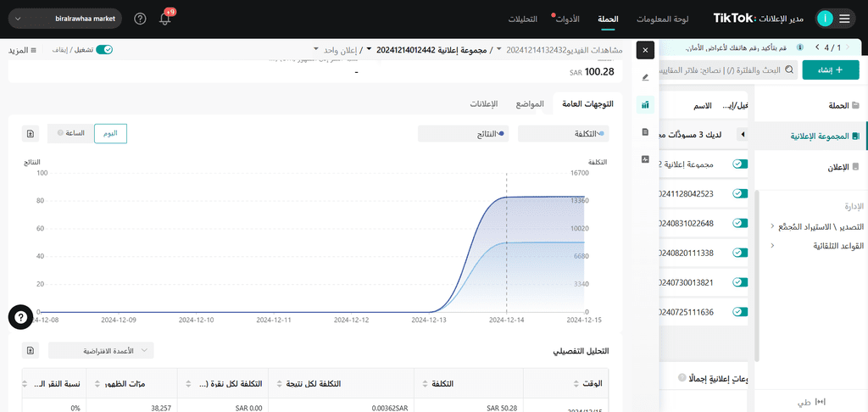Select الإعلان level in sidebar

810,168
